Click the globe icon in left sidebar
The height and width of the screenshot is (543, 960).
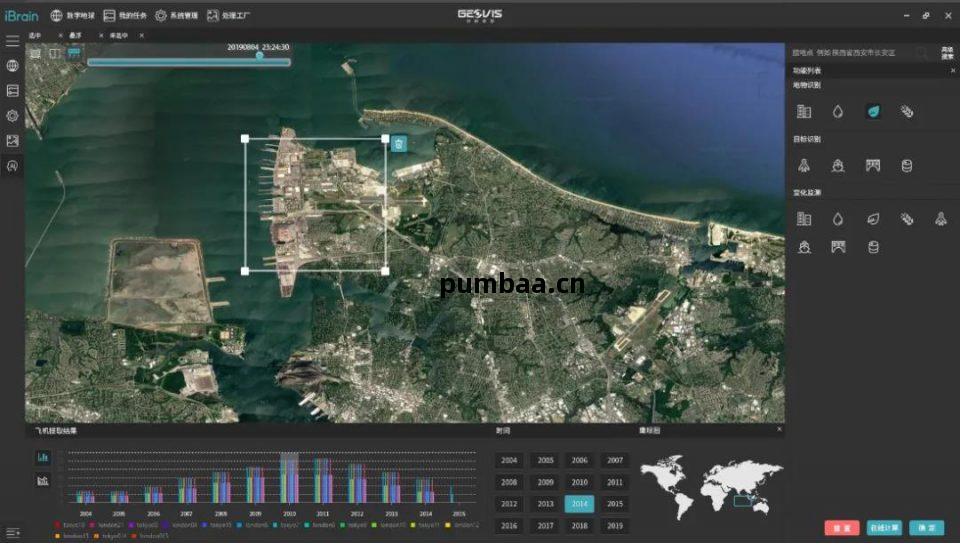[x=12, y=66]
